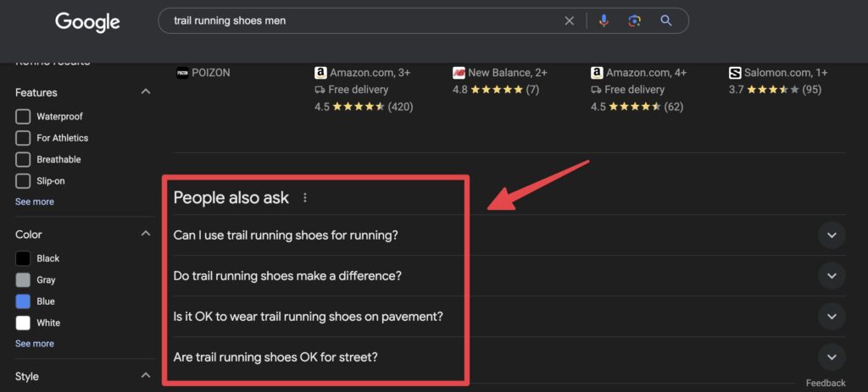Expand 'on pavement' question chevron
This screenshot has width=868, height=392.
[832, 317]
